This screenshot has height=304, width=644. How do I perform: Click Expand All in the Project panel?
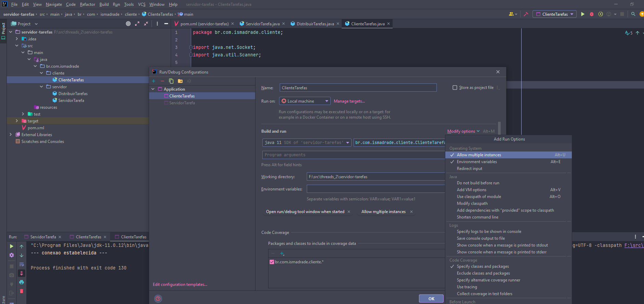137,24
